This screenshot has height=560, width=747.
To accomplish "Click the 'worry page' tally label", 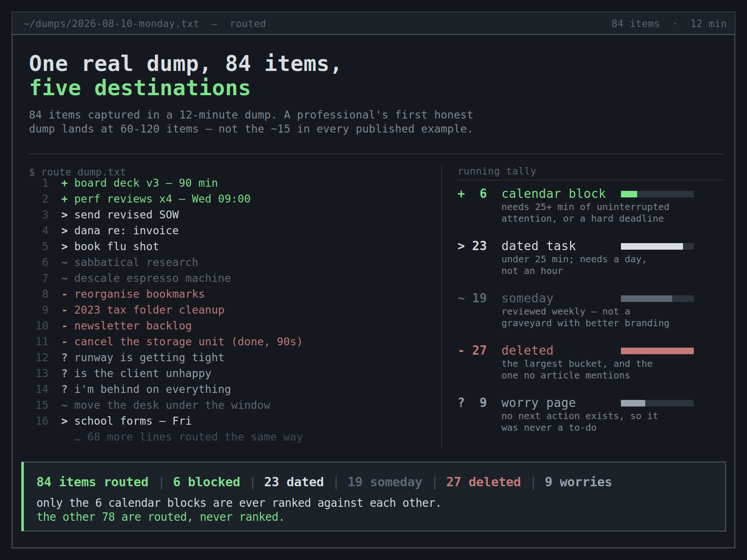I will click(539, 403).
